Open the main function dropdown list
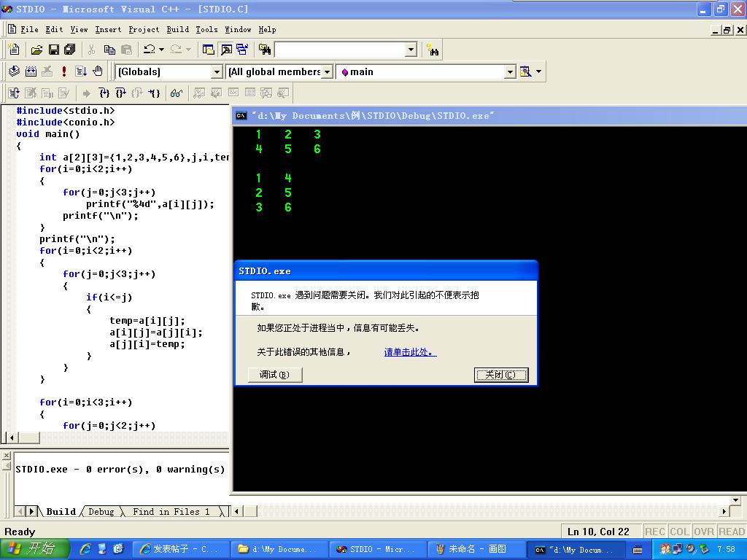 510,71
